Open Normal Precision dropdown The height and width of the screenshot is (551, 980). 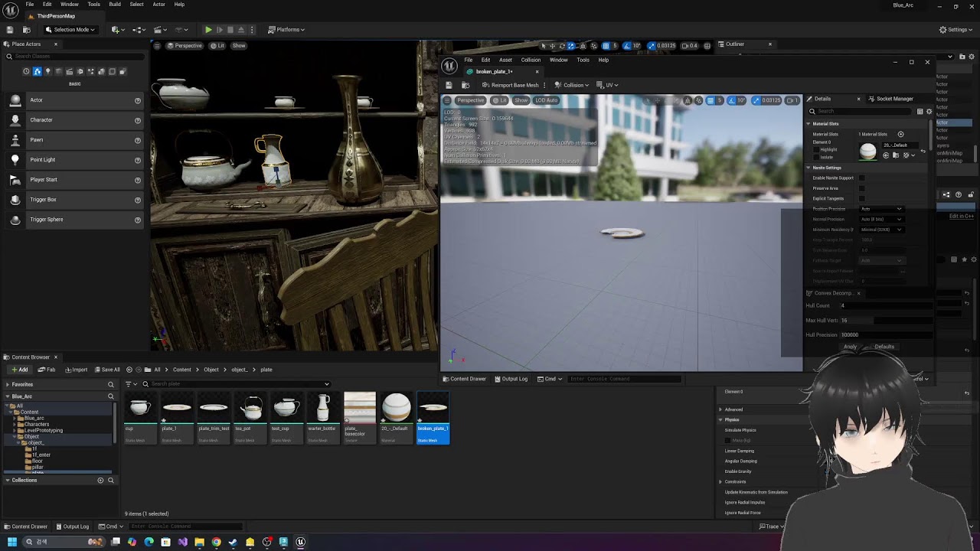coord(881,220)
